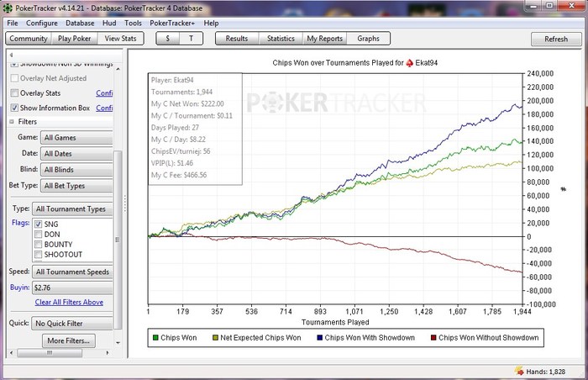Click the Flags label link
Image resolution: width=588 pixels, height=380 pixels.
[x=20, y=223]
